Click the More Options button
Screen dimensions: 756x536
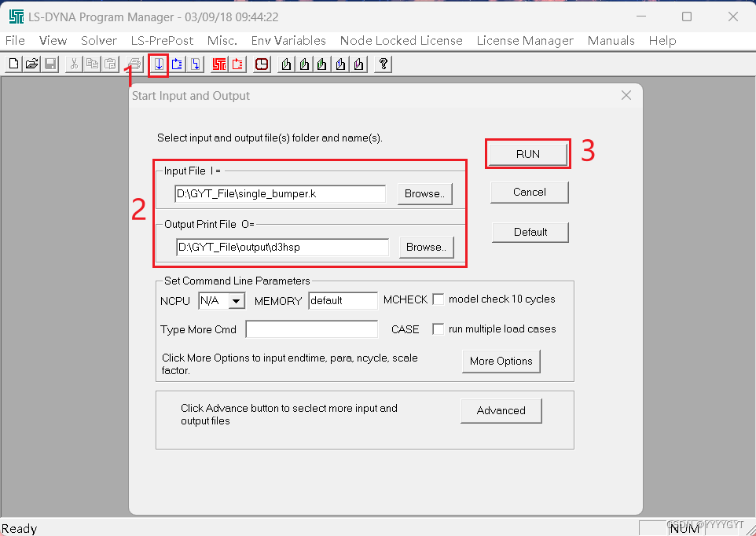(501, 362)
